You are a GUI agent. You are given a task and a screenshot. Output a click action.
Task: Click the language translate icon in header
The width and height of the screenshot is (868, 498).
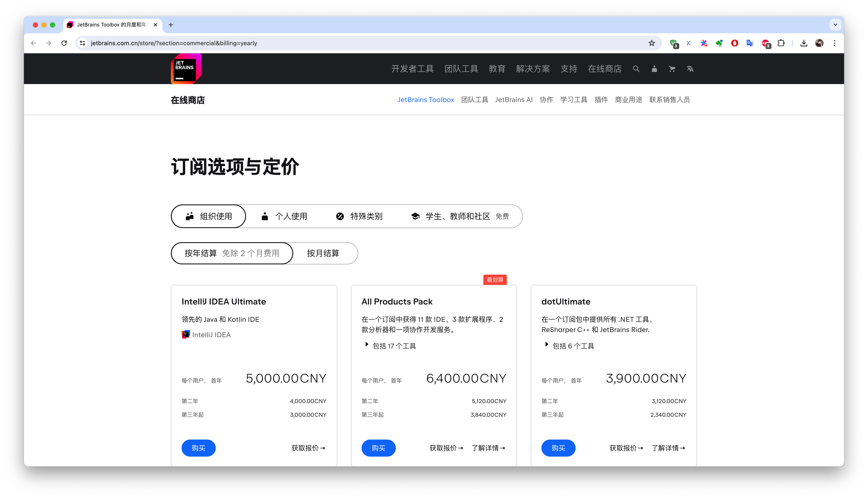pyautogui.click(x=690, y=69)
